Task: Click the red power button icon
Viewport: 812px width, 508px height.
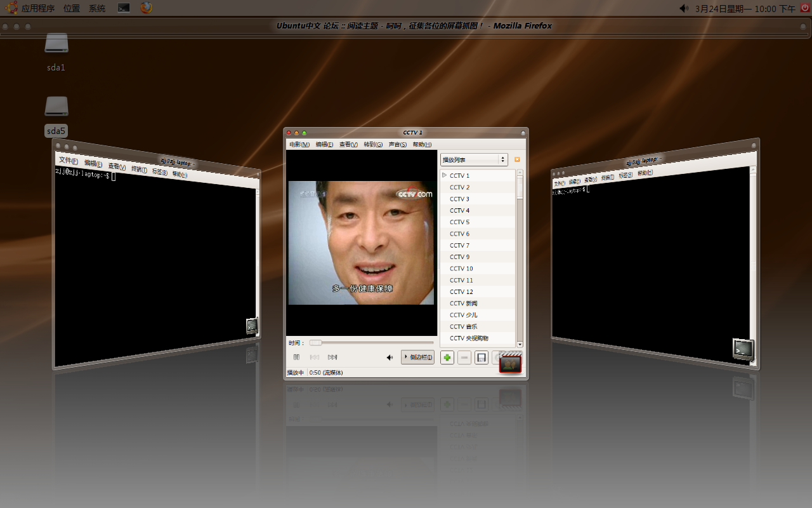Action: point(804,8)
